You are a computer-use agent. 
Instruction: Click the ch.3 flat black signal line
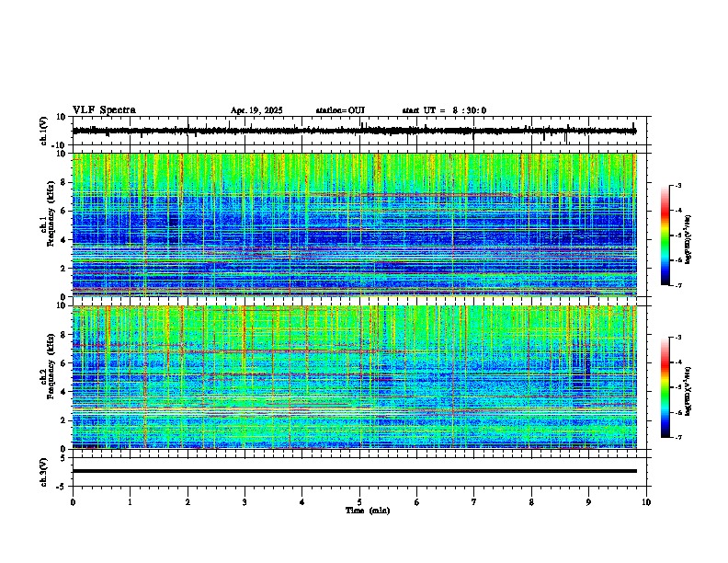coord(354,471)
